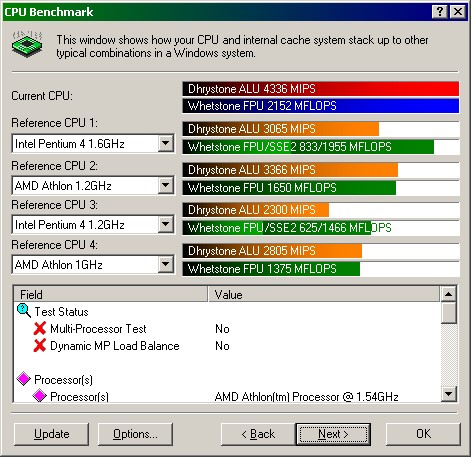Image resolution: width=471 pixels, height=457 pixels.
Task: Click the Reference CPU 1: label
Action: (54, 123)
